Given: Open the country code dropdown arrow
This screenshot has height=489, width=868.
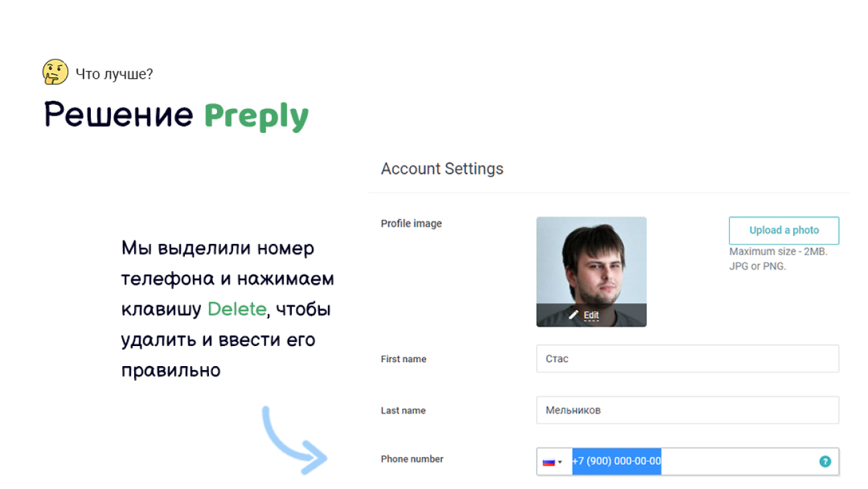Looking at the screenshot, I should [x=560, y=462].
